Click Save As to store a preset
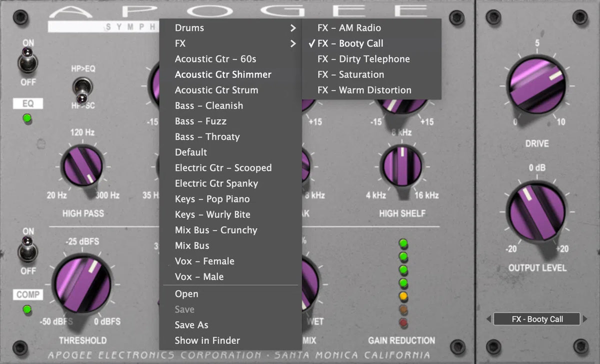The width and height of the screenshot is (600, 364). (191, 324)
